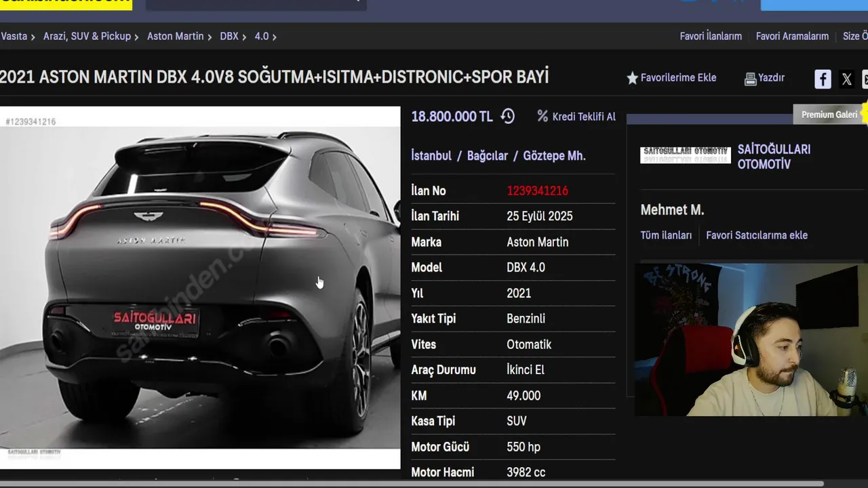Open the 4.0 breadcrumb
This screenshot has height=488, width=868.
tap(262, 37)
